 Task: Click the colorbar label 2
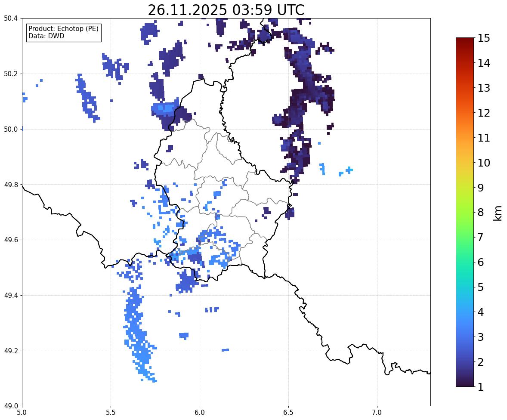[480, 362]
